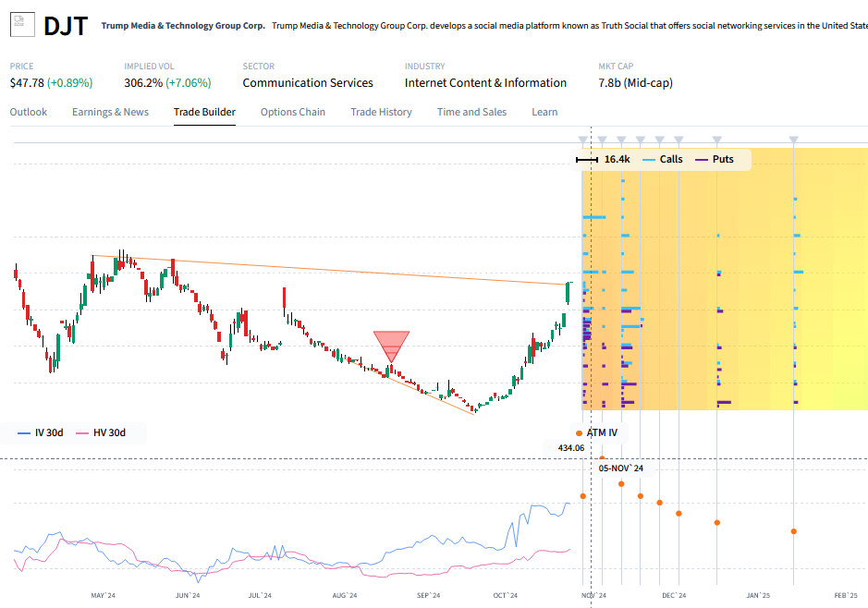Click the DJT ticker symbol heading
Viewport: 868px width, 608px height.
(66, 26)
